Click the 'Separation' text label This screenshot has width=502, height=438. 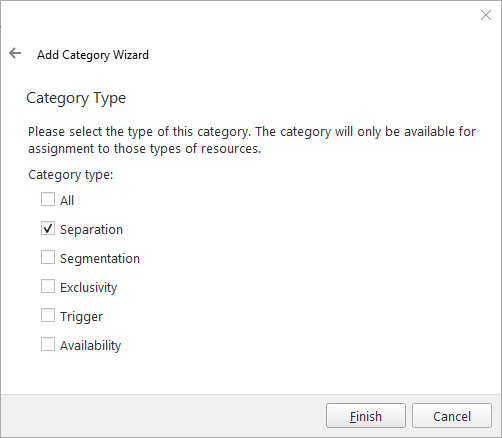click(x=91, y=230)
